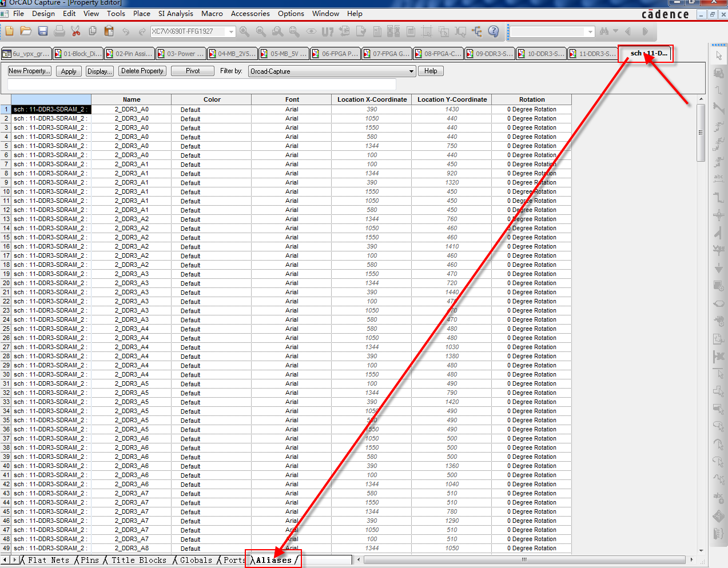Click the New Property... button
The width and height of the screenshot is (728, 568).
[x=29, y=71]
